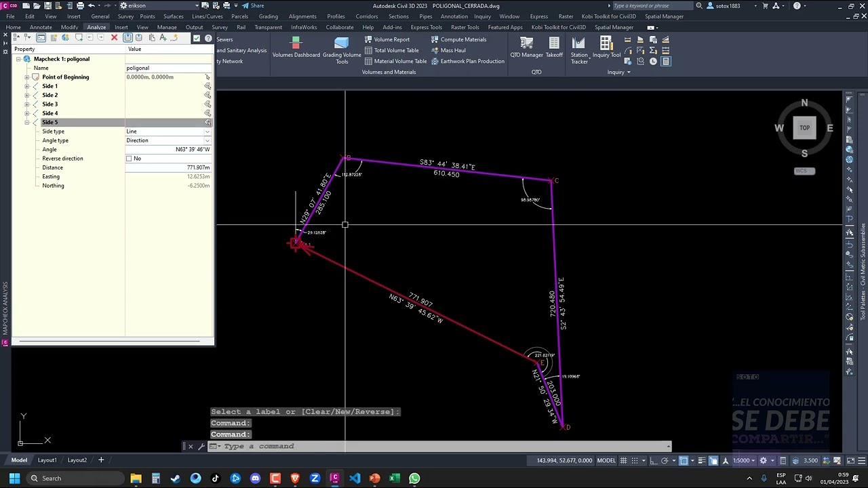Click the new layout plus button
Viewport: 868px width, 488px height.
click(x=101, y=460)
